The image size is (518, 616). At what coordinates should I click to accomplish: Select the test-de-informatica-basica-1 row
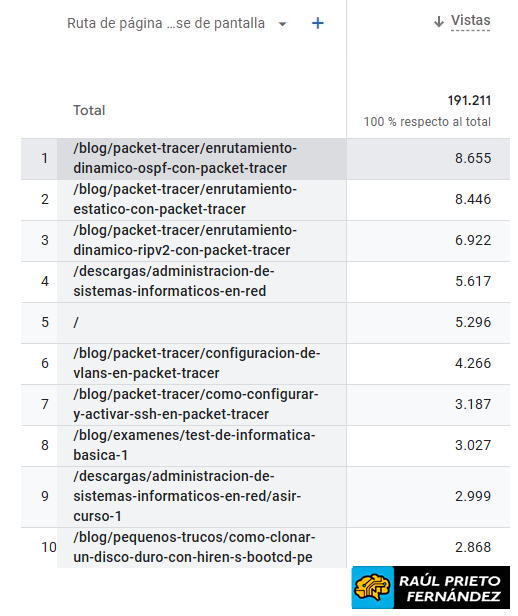point(194,445)
